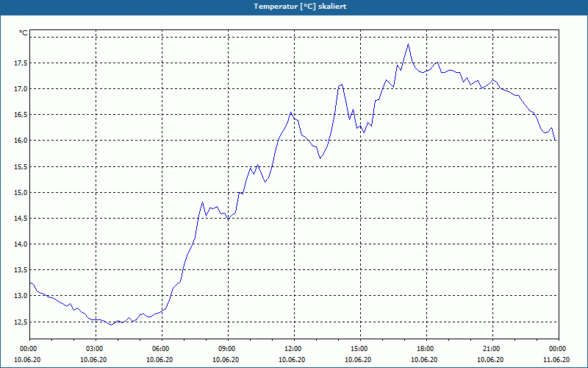Click the 13,5 y-axis value
The image size is (588, 368).
(x=21, y=270)
